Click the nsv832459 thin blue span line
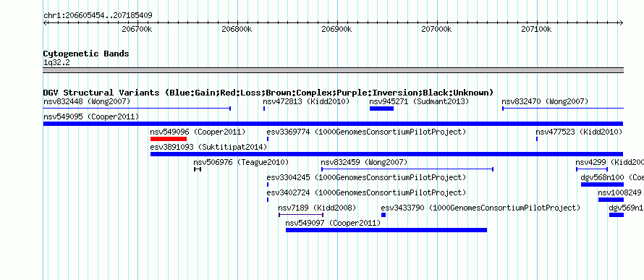 click(x=407, y=169)
